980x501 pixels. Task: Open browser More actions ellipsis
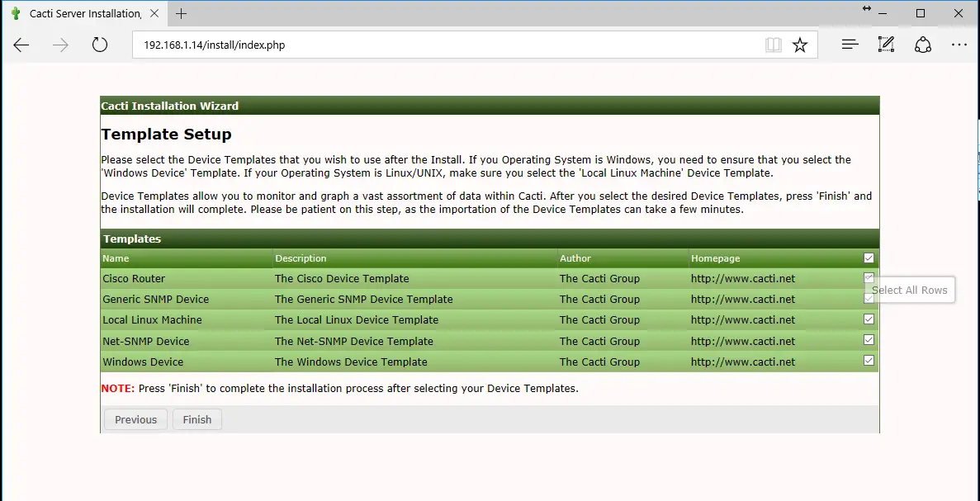point(959,45)
